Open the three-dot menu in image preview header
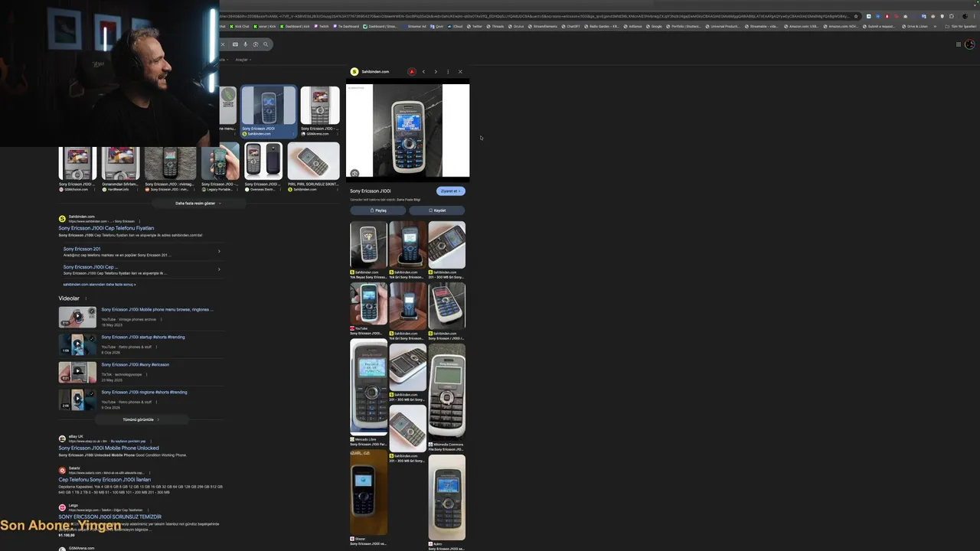The height and width of the screenshot is (551, 980). [448, 72]
